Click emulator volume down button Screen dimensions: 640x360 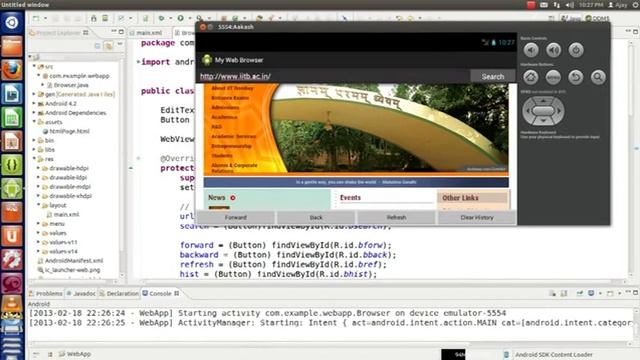[531, 50]
